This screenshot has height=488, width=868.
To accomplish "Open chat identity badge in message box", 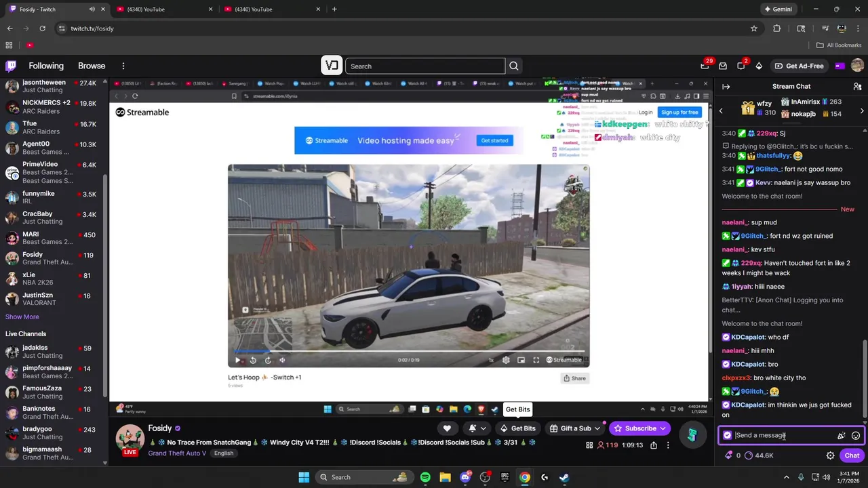I will click(x=728, y=435).
